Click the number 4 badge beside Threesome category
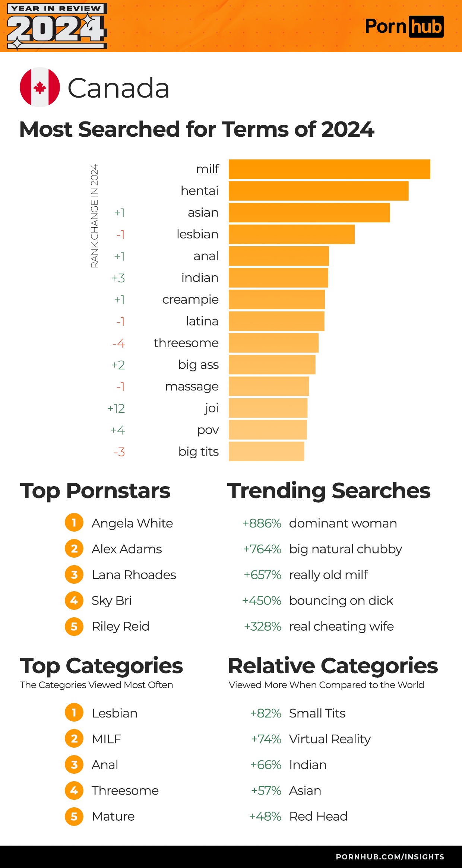462x868 pixels. (74, 790)
